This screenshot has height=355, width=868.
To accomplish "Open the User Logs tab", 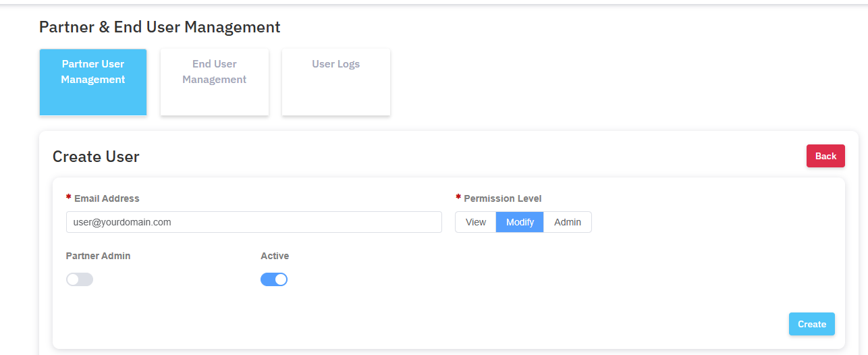I will pyautogui.click(x=335, y=82).
